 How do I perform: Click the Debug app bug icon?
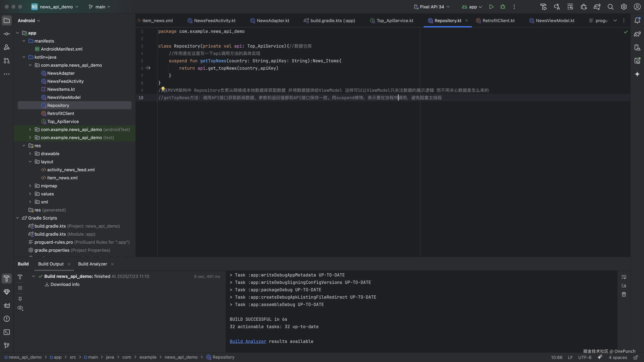tap(503, 7)
